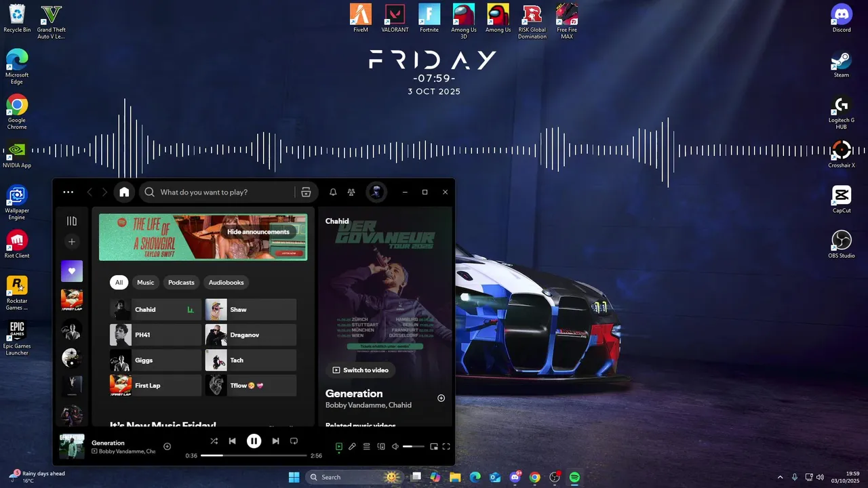Screen dimensions: 868x488
Task: Open the Tflow shortcut tile
Action: click(251, 386)
